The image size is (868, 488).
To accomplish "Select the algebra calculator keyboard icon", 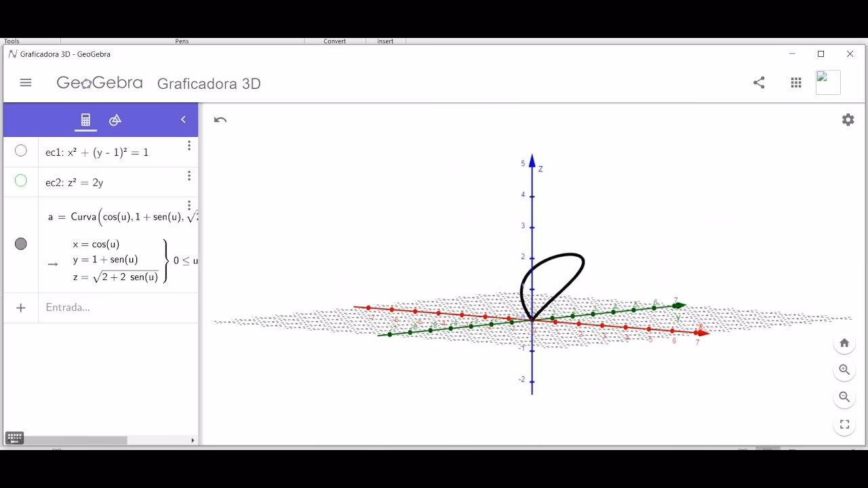I will 85,120.
